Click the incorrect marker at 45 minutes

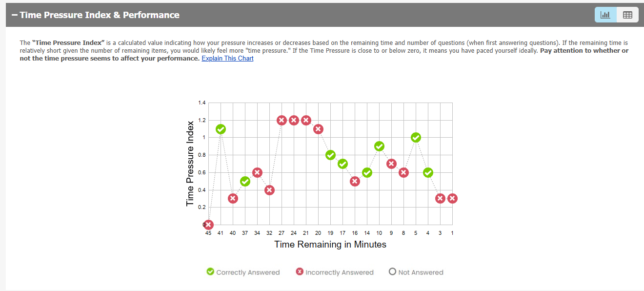point(209,225)
